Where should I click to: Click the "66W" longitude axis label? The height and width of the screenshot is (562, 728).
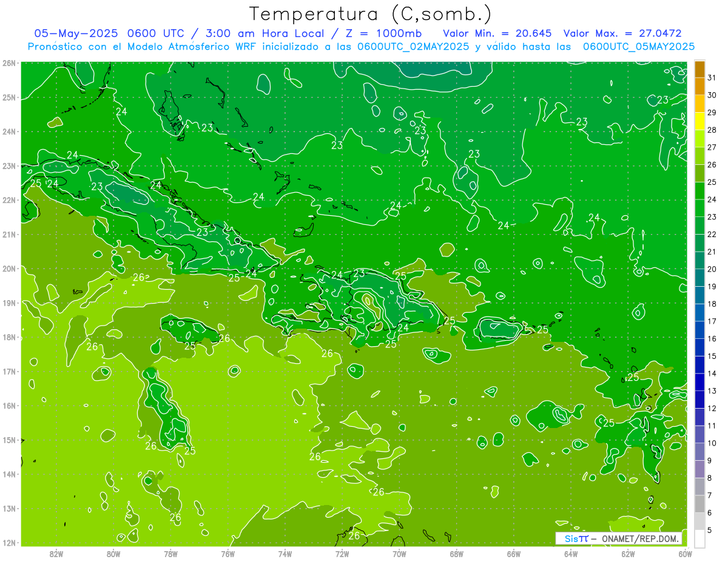(x=514, y=554)
